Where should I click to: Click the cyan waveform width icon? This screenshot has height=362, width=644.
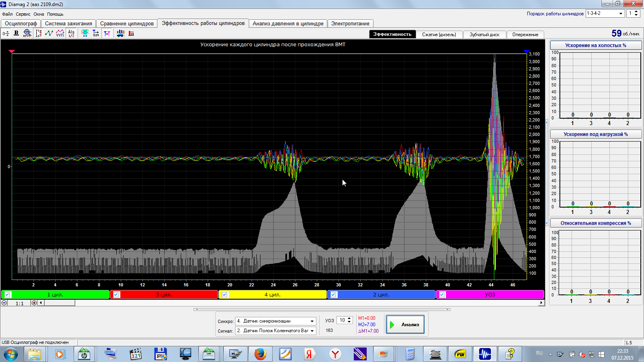[x=85, y=33]
